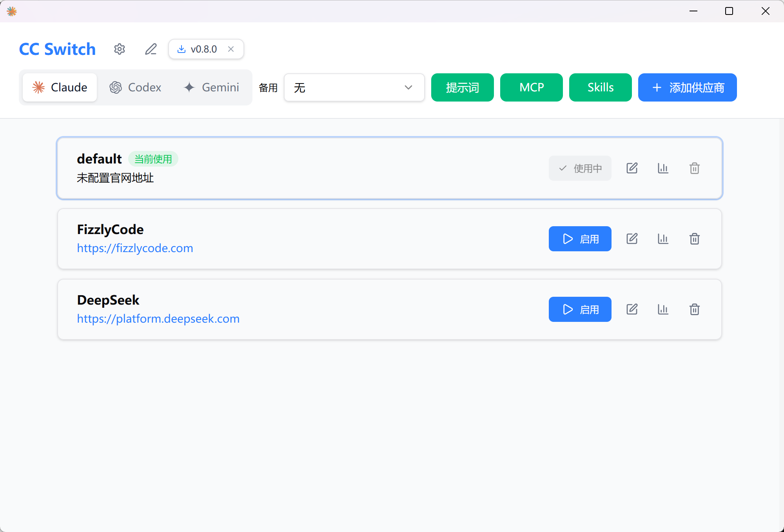784x532 pixels.
Task: Edit the FizzlyCode provider entry
Action: (632, 239)
